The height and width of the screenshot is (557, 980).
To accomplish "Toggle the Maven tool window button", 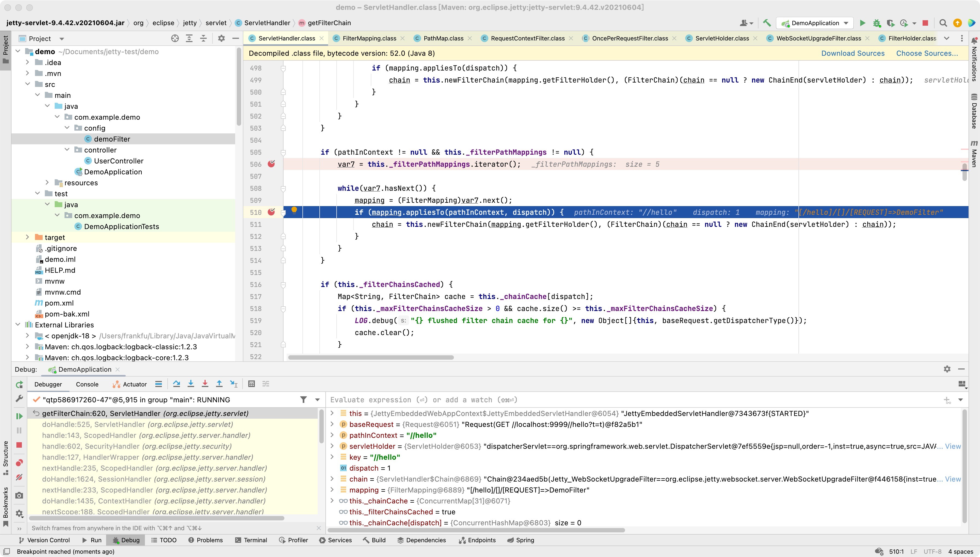I will click(974, 154).
